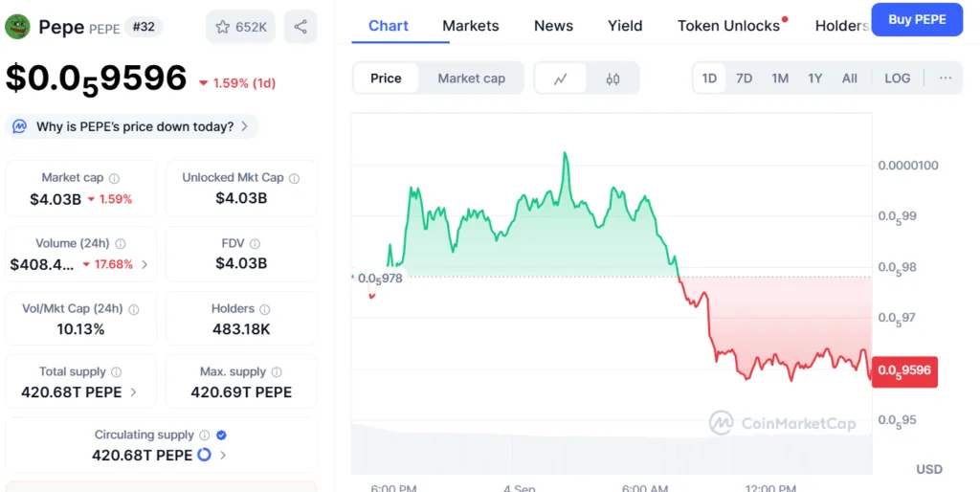
Task: Open the chart more options ellipsis
Action: point(946,78)
